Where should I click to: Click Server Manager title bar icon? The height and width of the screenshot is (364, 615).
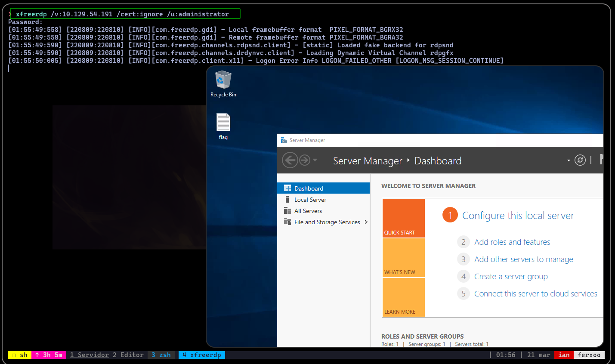point(284,140)
